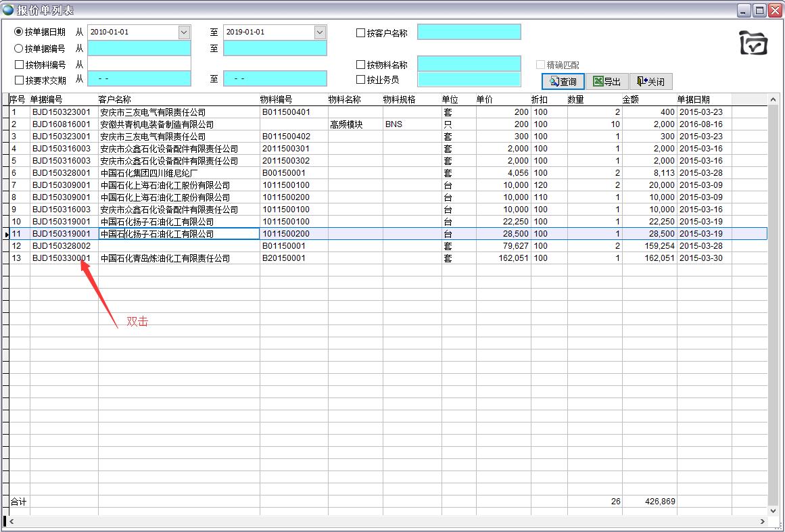Viewport: 785px width, 532px height.
Task: Select row with order BJD150330001
Action: tap(61, 258)
